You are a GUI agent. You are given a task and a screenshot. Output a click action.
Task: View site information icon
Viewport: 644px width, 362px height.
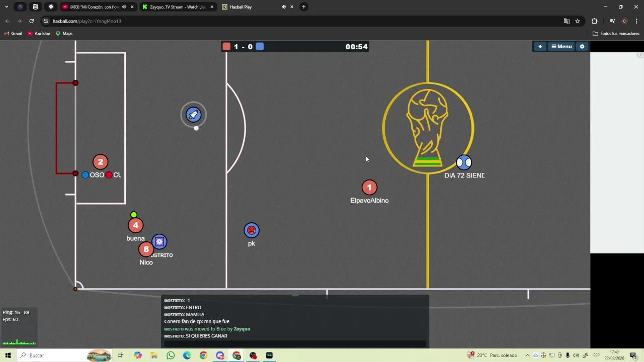coord(46,21)
